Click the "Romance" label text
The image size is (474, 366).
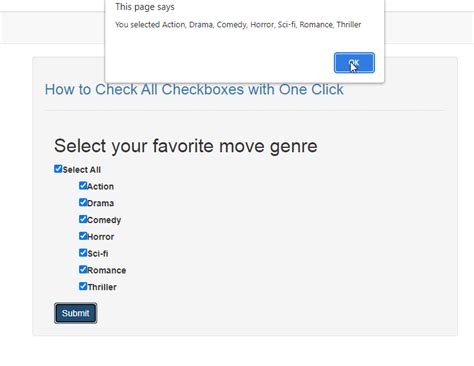click(107, 270)
